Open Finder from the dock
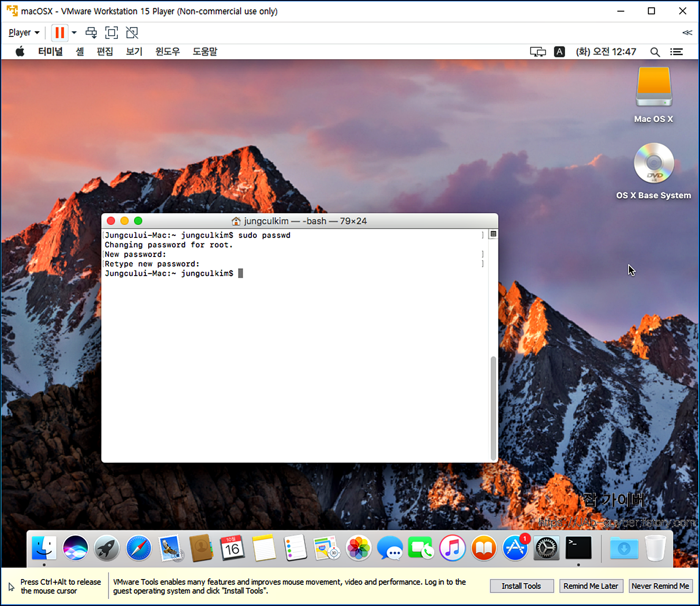The height and width of the screenshot is (606, 700). [44, 548]
